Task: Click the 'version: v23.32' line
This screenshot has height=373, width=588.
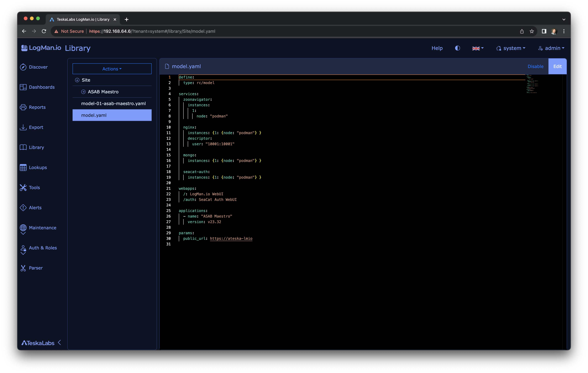Action: click(204, 222)
